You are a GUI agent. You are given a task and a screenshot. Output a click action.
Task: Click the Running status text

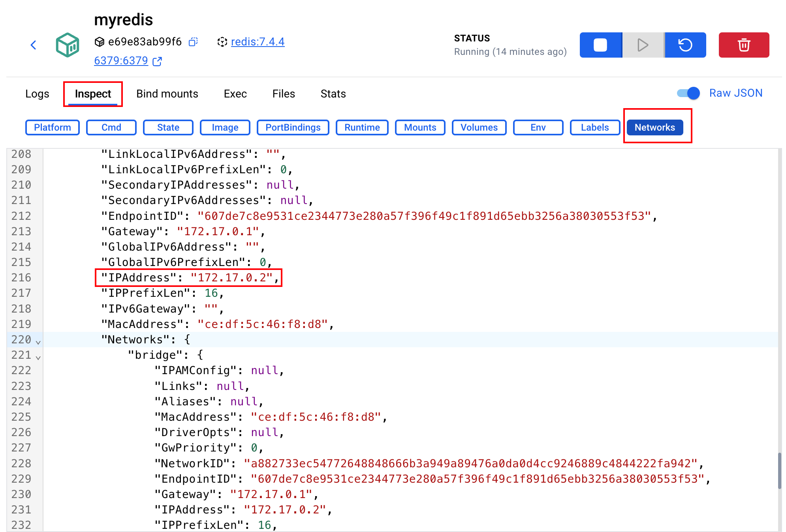click(510, 52)
